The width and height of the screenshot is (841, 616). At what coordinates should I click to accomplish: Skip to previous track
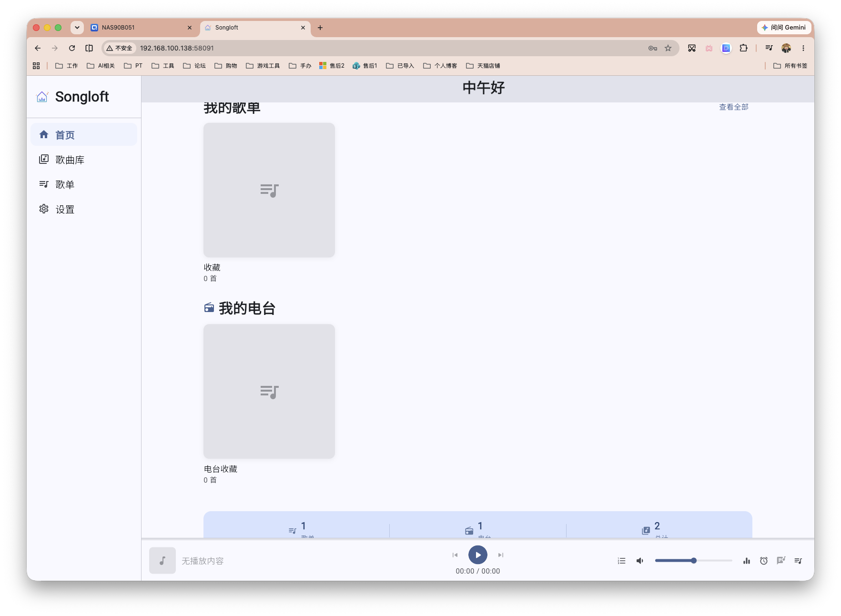pos(455,555)
